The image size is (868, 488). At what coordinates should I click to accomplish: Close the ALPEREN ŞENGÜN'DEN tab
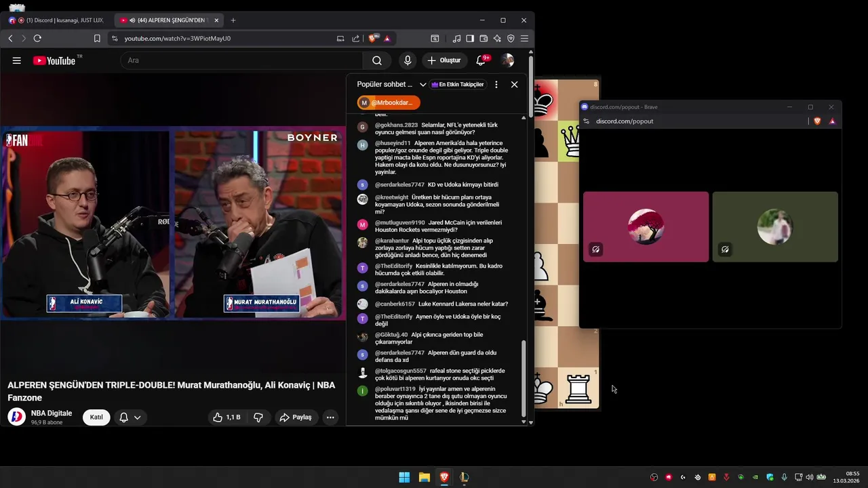(x=216, y=20)
